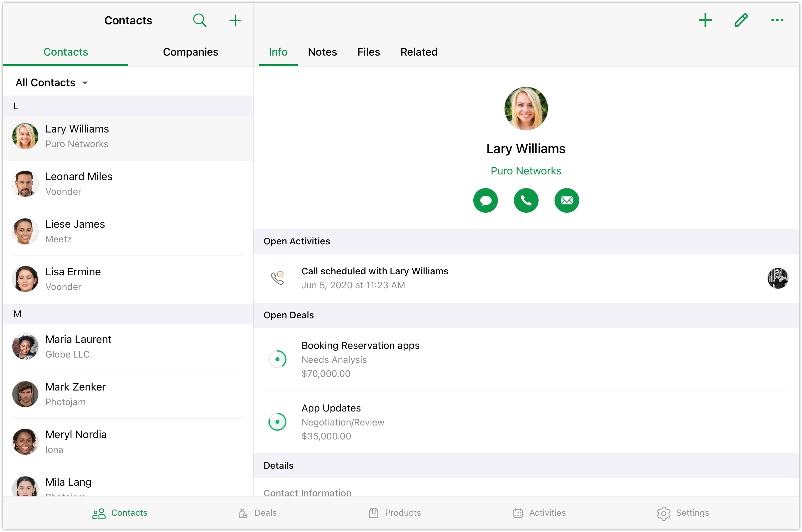Open Settings from the bottom bar
The width and height of the screenshot is (802, 532).
[682, 513]
